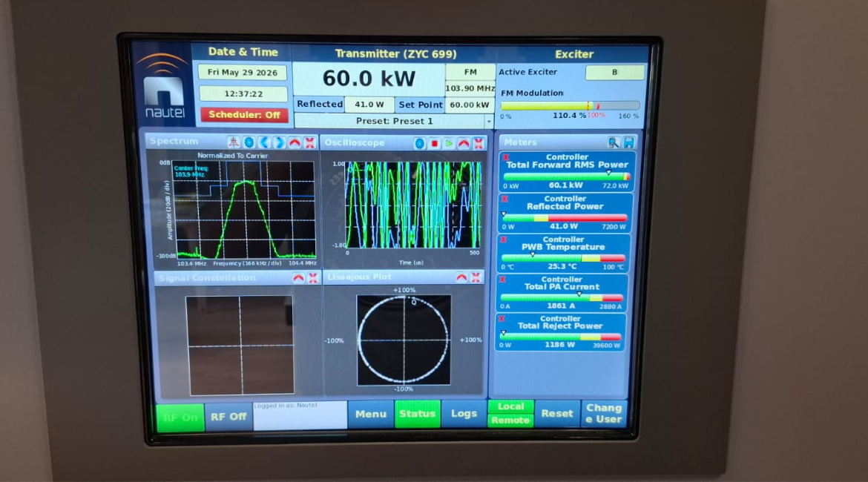Click the 110.4 % modulation reading
This screenshot has width=868, height=482.
pyautogui.click(x=569, y=116)
